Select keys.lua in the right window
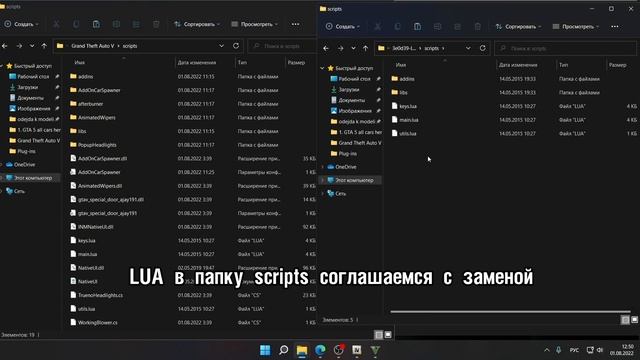The width and height of the screenshot is (640, 360). coord(408,106)
